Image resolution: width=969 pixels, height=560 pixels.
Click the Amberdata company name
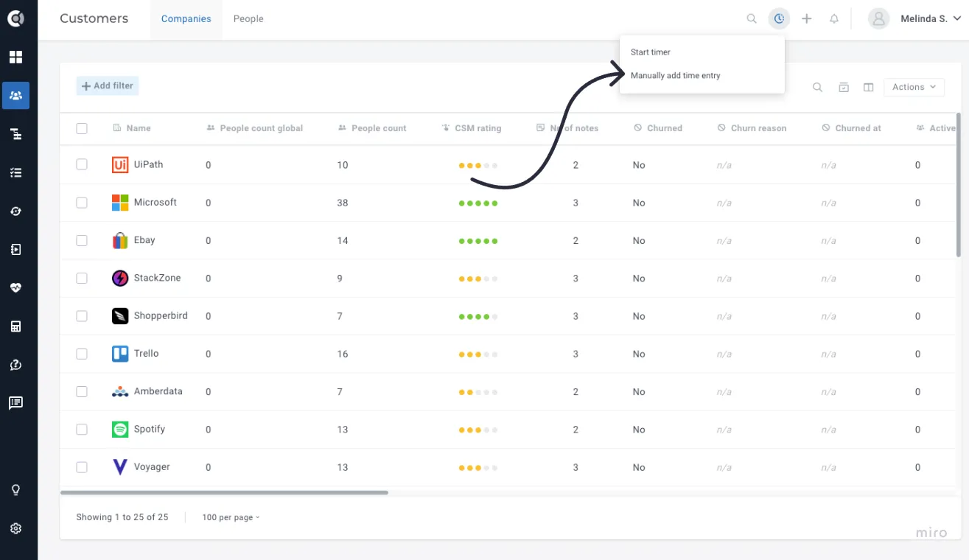[x=158, y=391]
